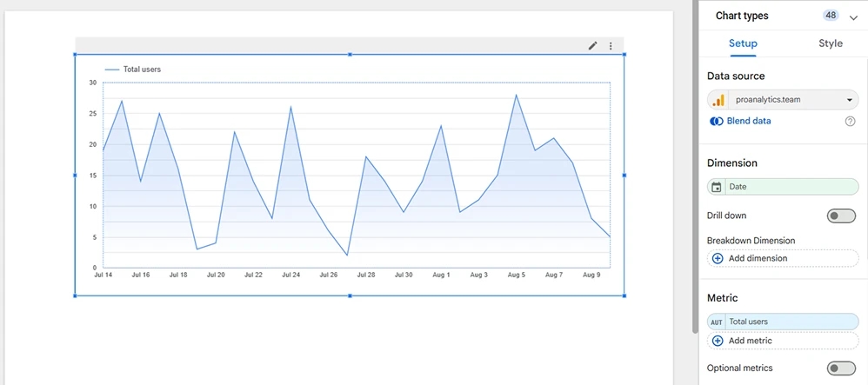
Task: Click the Data source section heading
Action: click(x=736, y=76)
